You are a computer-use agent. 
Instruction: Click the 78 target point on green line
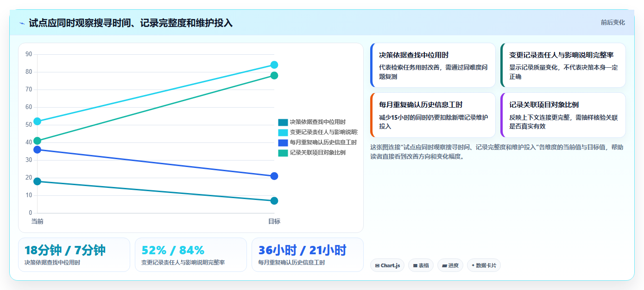(274, 76)
